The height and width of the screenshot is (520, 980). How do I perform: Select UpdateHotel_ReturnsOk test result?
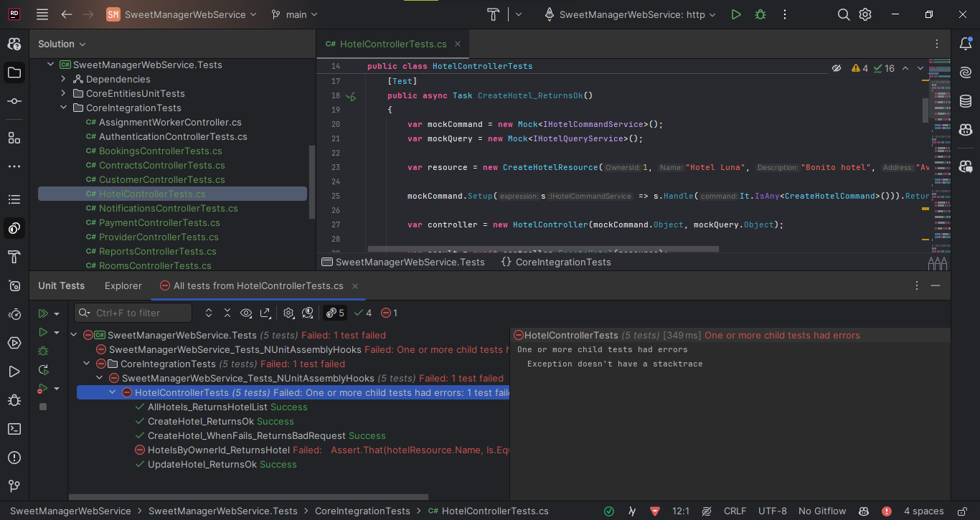pyautogui.click(x=216, y=465)
